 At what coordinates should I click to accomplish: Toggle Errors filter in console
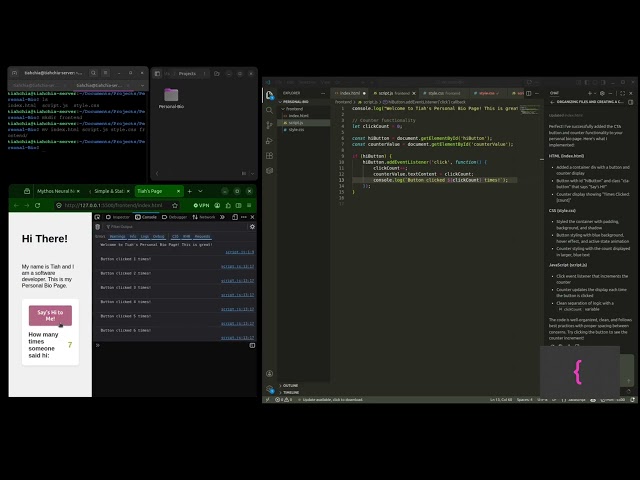(100, 236)
